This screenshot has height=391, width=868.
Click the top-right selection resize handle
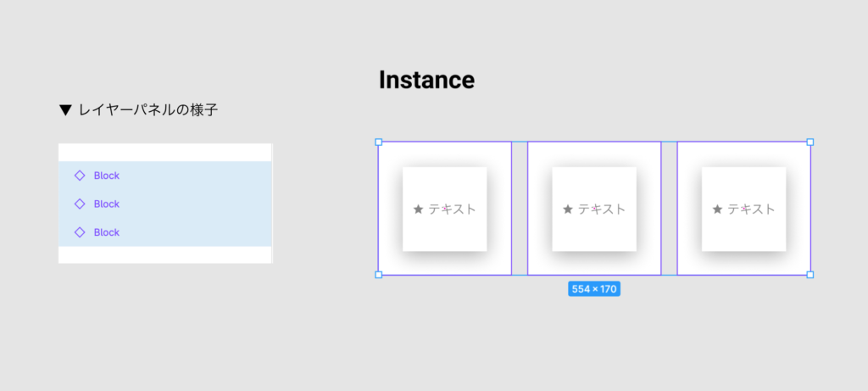point(810,142)
